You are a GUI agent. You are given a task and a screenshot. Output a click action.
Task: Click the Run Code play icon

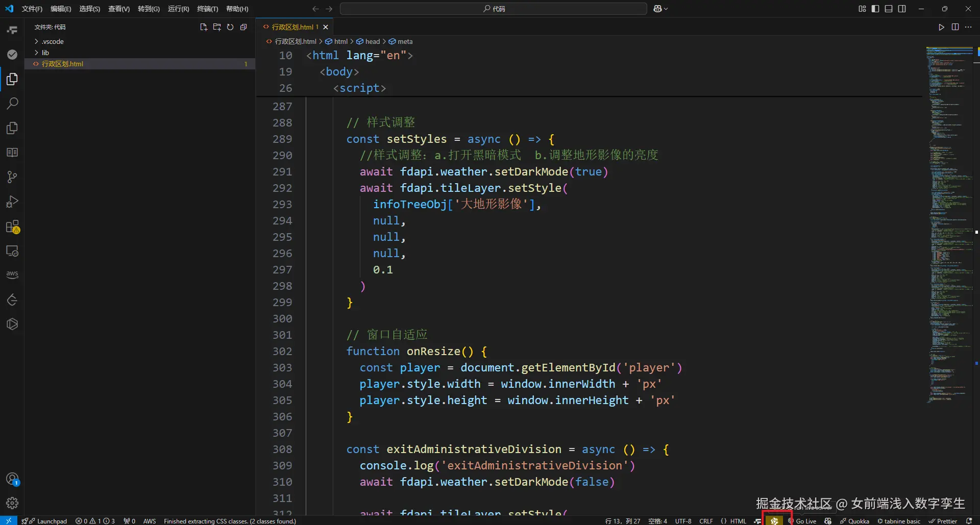(x=941, y=27)
